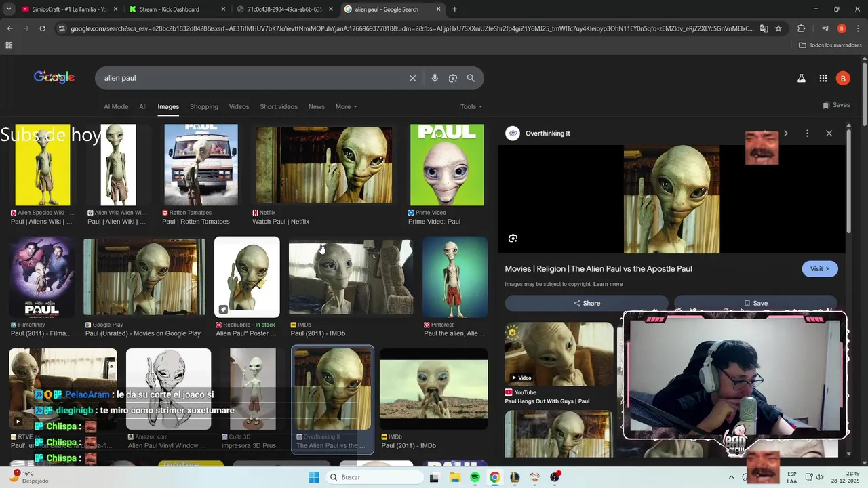Click the Save button in the preview panel
868x488 pixels.
(755, 303)
